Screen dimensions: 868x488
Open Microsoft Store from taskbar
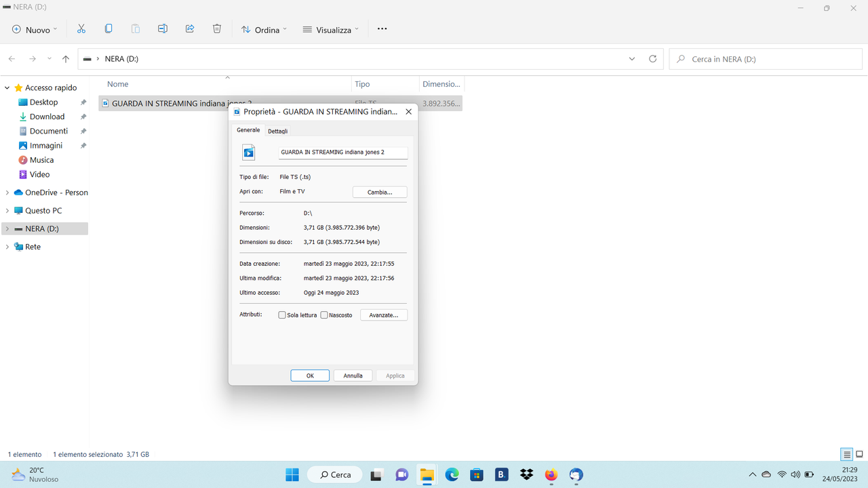pyautogui.click(x=477, y=474)
